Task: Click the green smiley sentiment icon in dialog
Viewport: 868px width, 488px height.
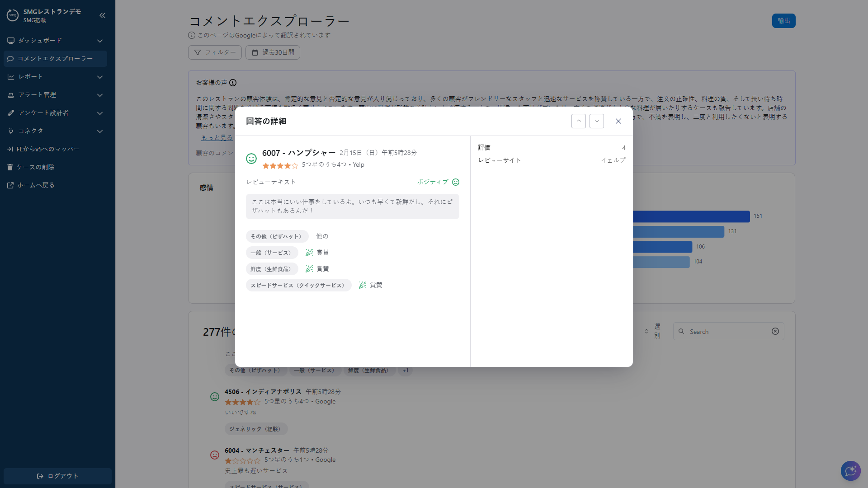Action: 251,158
